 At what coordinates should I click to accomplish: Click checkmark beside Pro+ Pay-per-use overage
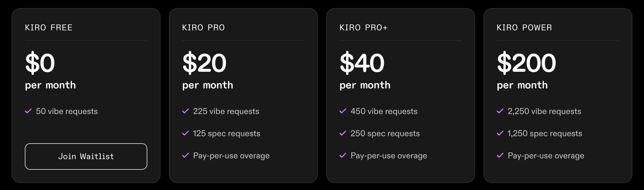pos(343,155)
